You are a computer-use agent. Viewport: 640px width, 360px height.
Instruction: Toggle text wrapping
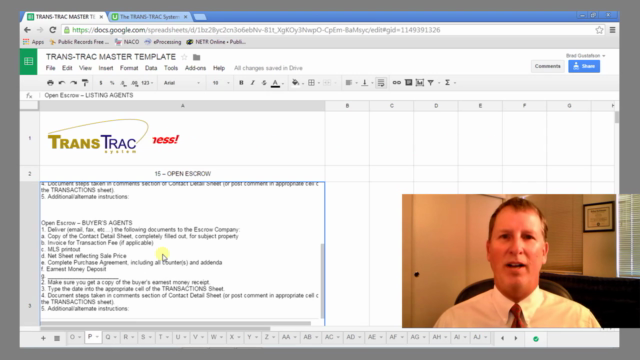pos(381,83)
